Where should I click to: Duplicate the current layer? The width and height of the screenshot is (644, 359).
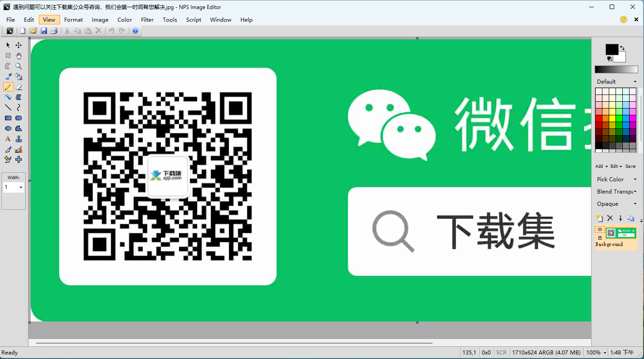(x=631, y=218)
